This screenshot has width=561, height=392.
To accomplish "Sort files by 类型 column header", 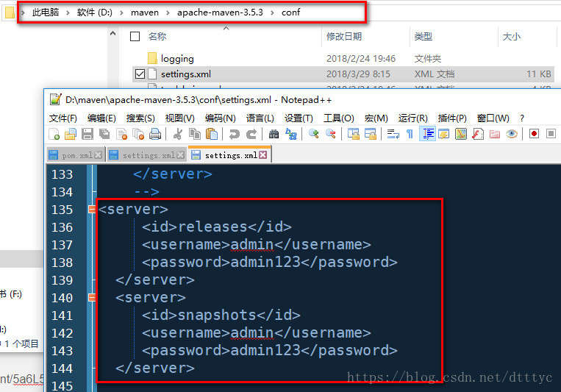I will [x=424, y=37].
